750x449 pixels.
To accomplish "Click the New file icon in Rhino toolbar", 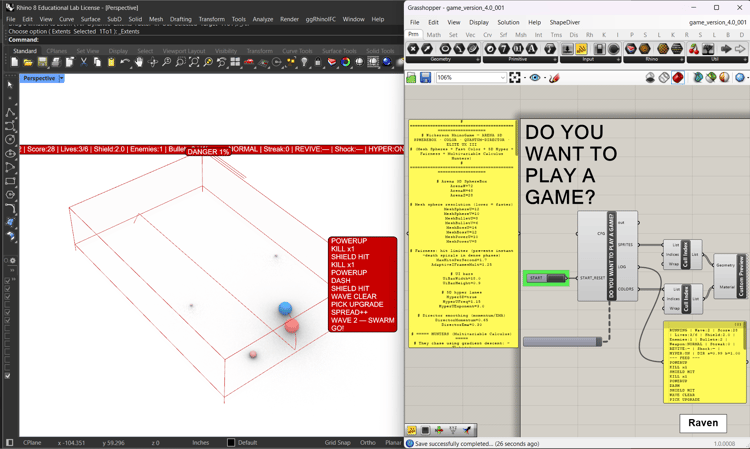I will point(14,62).
